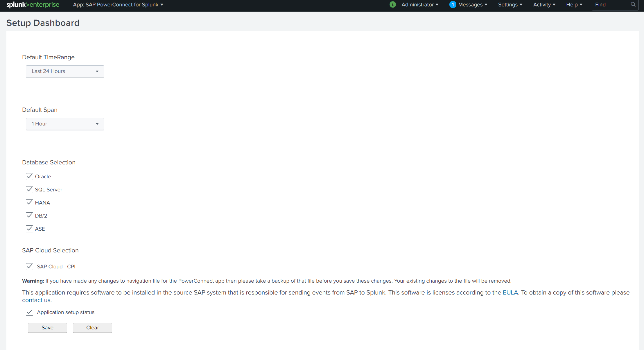Screen dimensions: 644x350
Task: Click the Splunk enterprise logo
Action: click(33, 5)
